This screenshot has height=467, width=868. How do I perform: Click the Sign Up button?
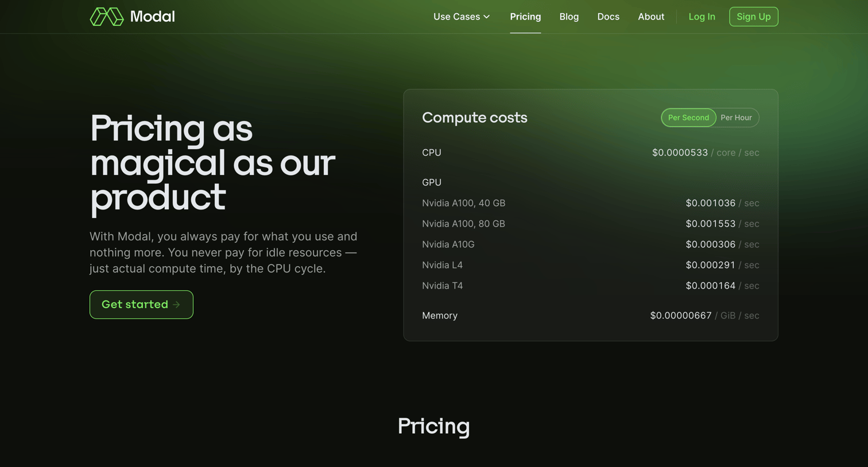pyautogui.click(x=753, y=17)
